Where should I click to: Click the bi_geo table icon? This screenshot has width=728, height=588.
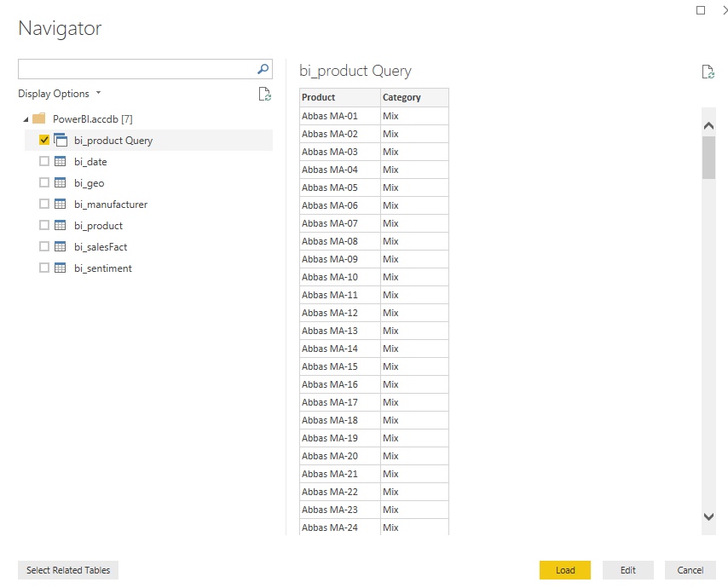[60, 183]
